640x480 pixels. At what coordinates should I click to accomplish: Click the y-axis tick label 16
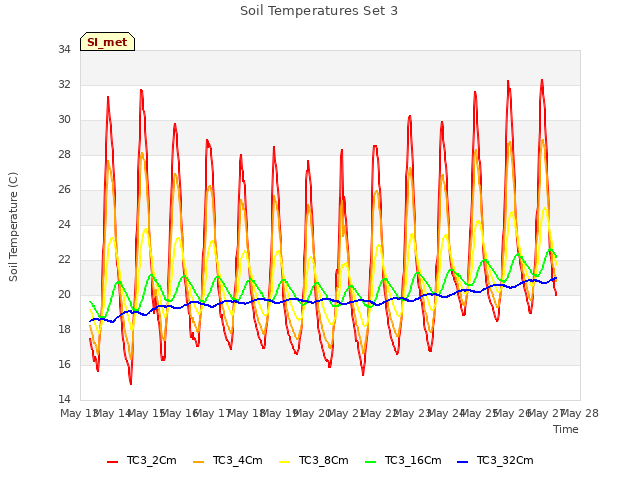point(64,364)
